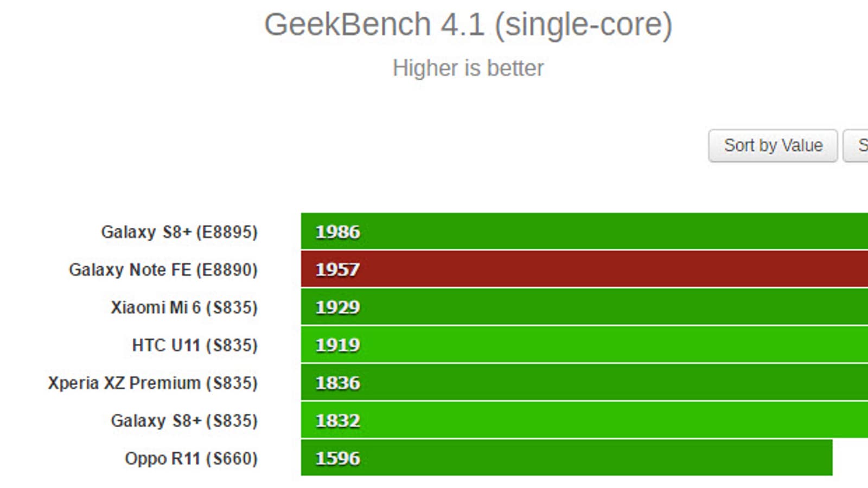Click the Galaxy S8+ (S835) label
The image size is (868, 488).
tap(184, 421)
